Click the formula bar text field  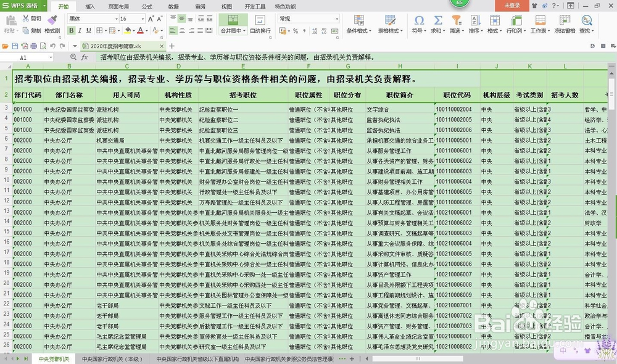click(x=355, y=57)
